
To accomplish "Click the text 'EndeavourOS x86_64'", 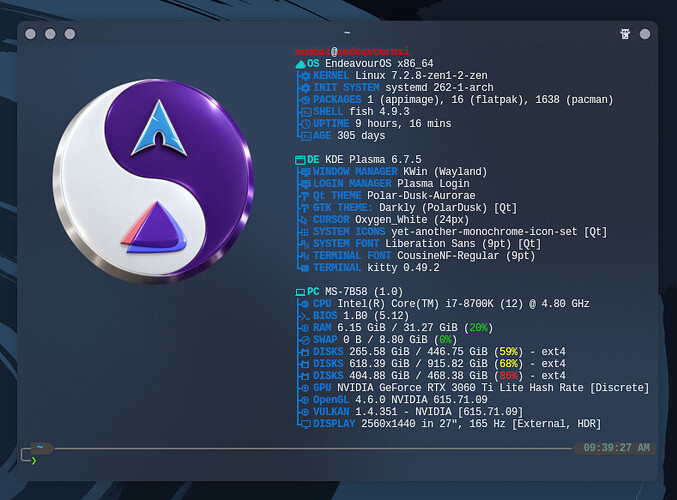I will (379, 63).
